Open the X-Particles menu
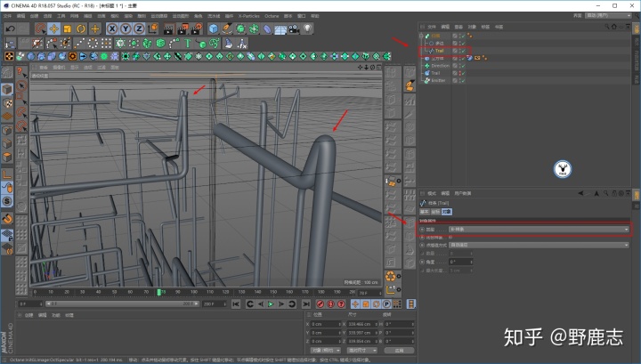Image resolution: width=641 pixels, height=364 pixels. coord(249,16)
